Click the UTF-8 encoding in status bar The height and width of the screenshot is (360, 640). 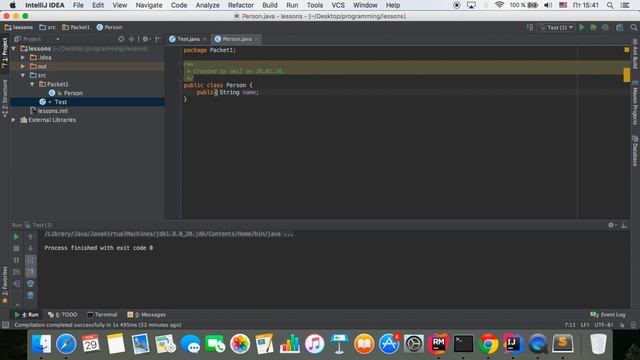point(604,325)
